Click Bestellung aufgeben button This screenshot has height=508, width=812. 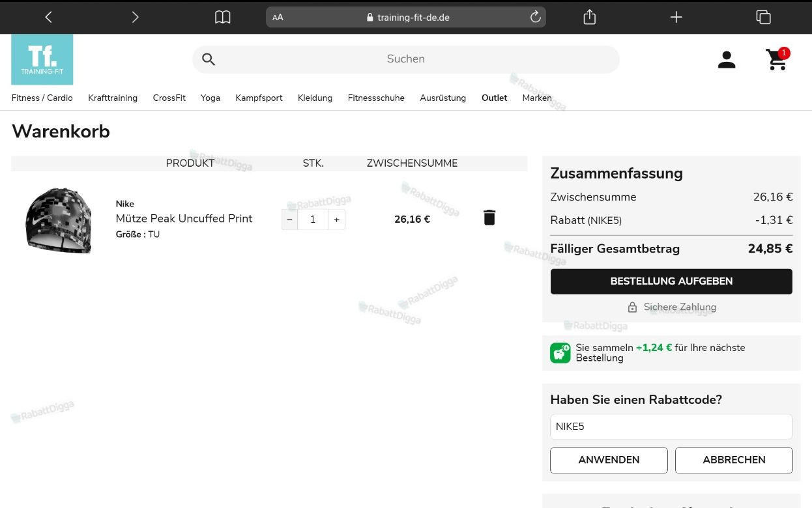tap(671, 281)
